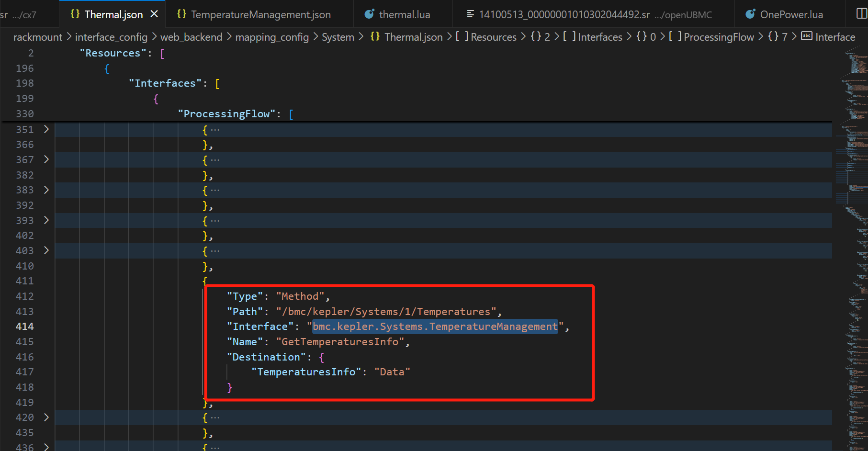Image resolution: width=868 pixels, height=451 pixels.
Task: Click the web_backend breadcrumb segment
Action: [x=191, y=37]
